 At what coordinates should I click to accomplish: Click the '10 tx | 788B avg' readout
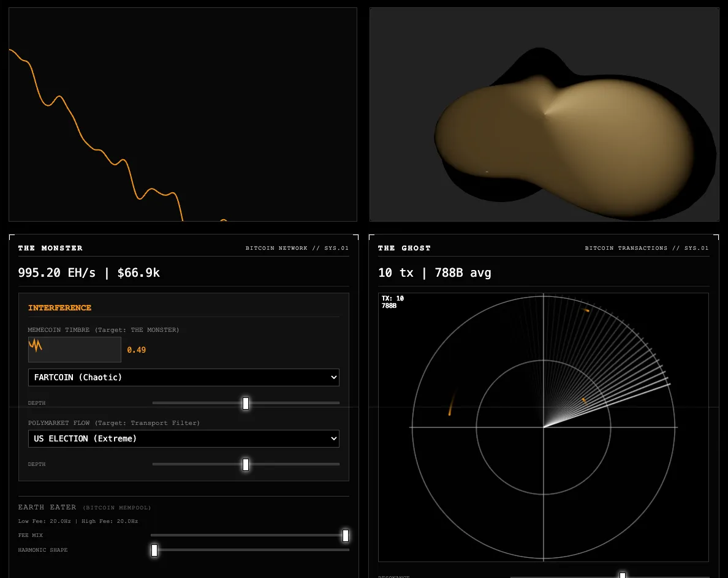(434, 272)
